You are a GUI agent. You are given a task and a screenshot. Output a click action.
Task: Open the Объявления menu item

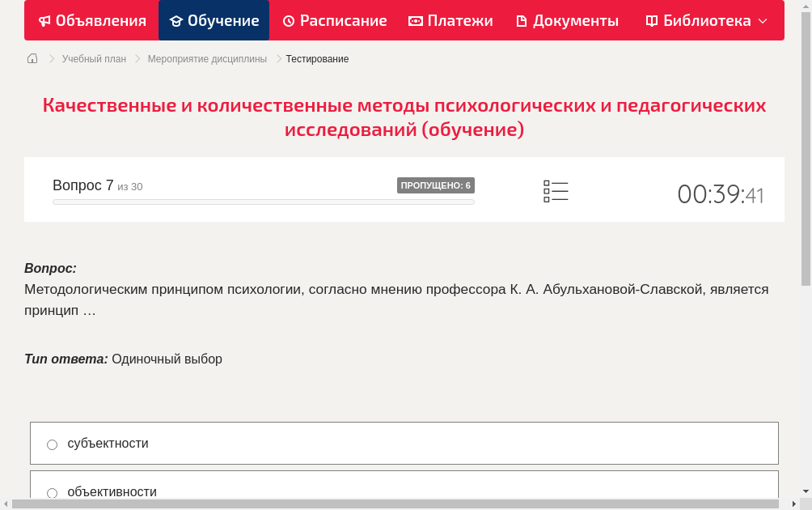click(x=91, y=20)
